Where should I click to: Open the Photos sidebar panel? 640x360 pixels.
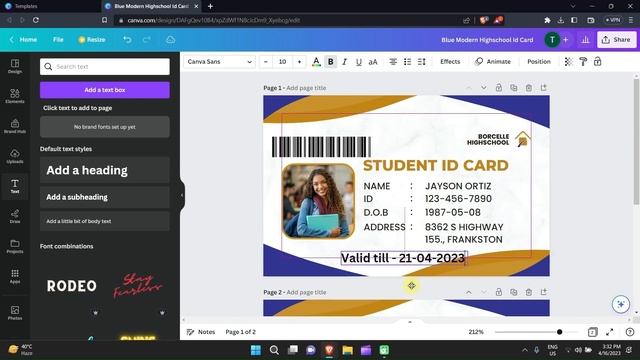coord(15,313)
